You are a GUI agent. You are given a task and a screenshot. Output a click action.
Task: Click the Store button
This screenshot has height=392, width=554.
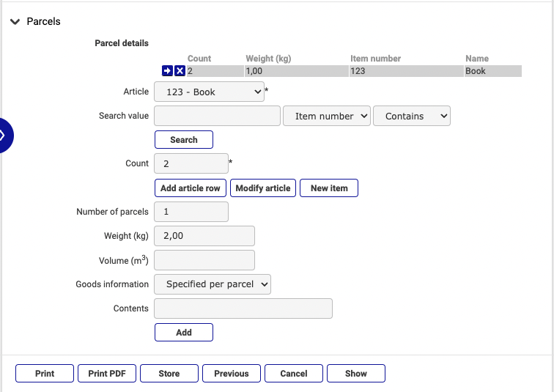pos(169,374)
